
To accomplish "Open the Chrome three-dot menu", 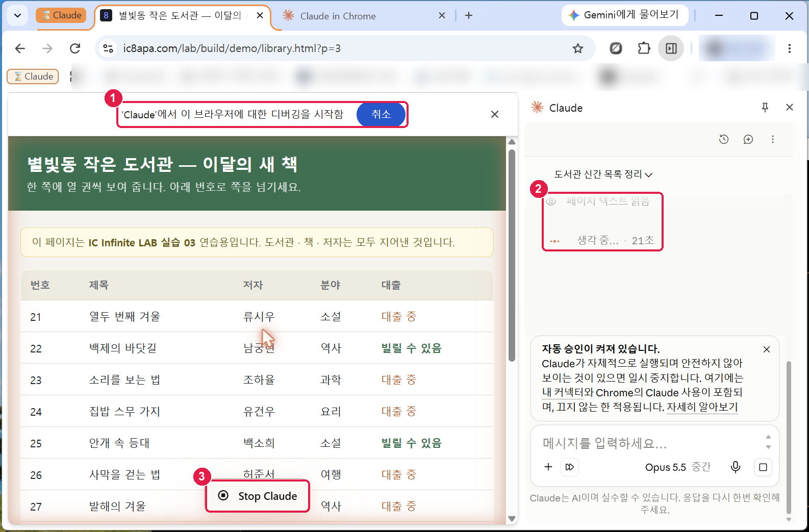I will click(x=789, y=48).
